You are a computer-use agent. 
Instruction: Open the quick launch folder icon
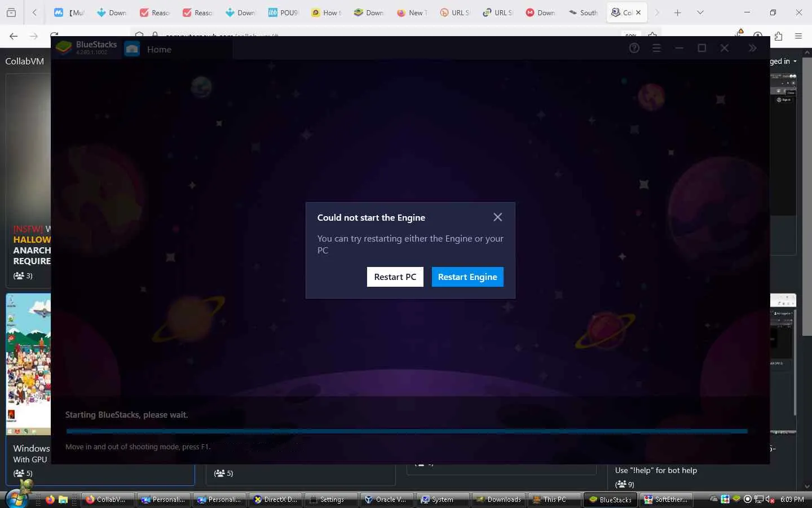63,500
